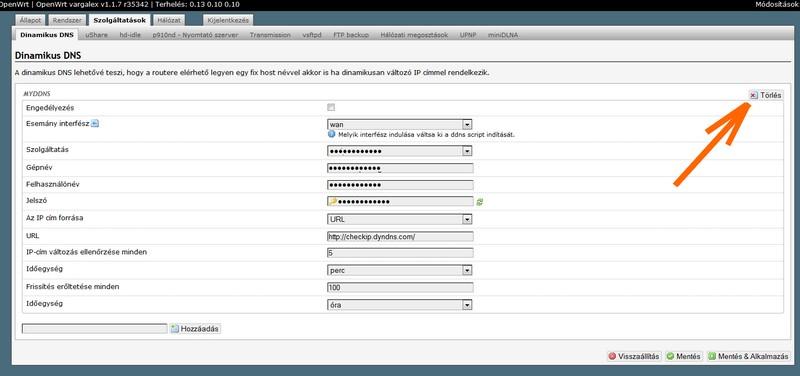Image resolution: width=800 pixels, height=376 pixels.
Task: Switch to the Állapot tab
Action: (x=31, y=20)
